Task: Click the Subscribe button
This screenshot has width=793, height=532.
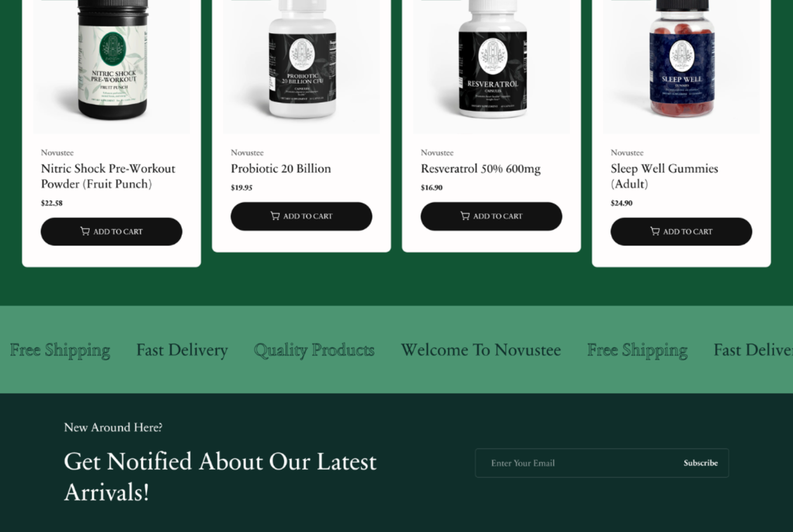Action: click(x=701, y=463)
